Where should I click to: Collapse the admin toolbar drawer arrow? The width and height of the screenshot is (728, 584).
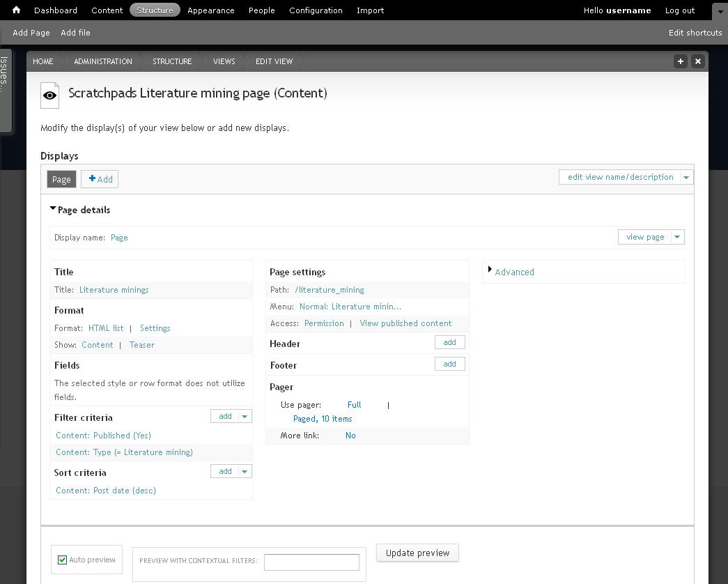coord(720,12)
